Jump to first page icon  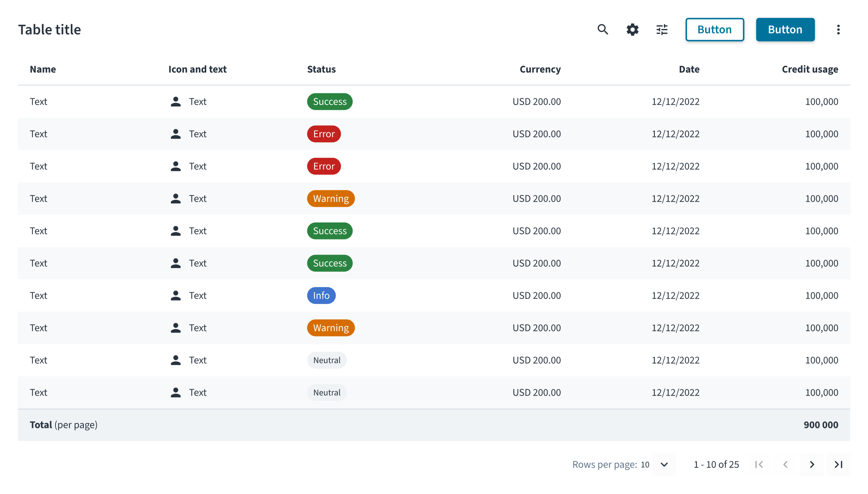759,465
